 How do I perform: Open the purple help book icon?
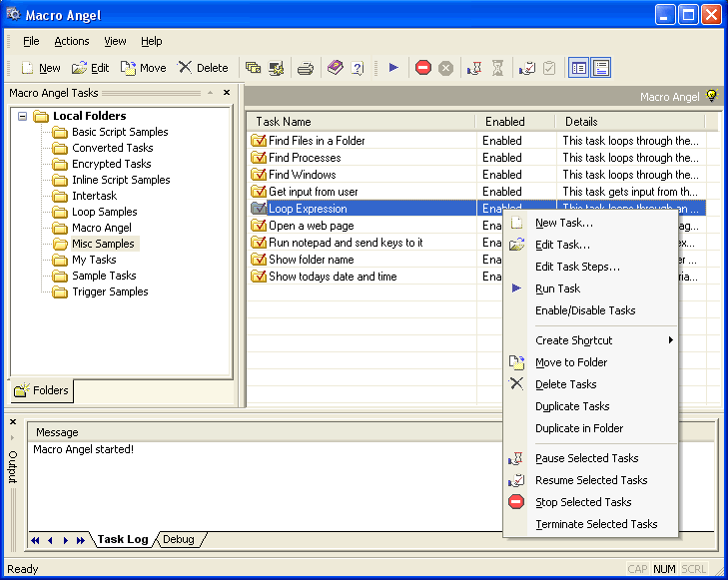[x=336, y=68]
